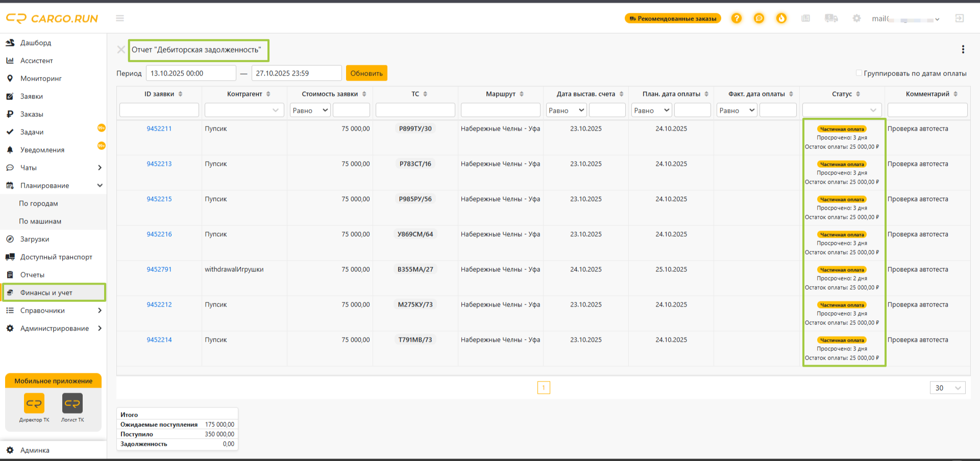Click the logout icon in header
This screenshot has height=461, width=980.
[x=960, y=18]
